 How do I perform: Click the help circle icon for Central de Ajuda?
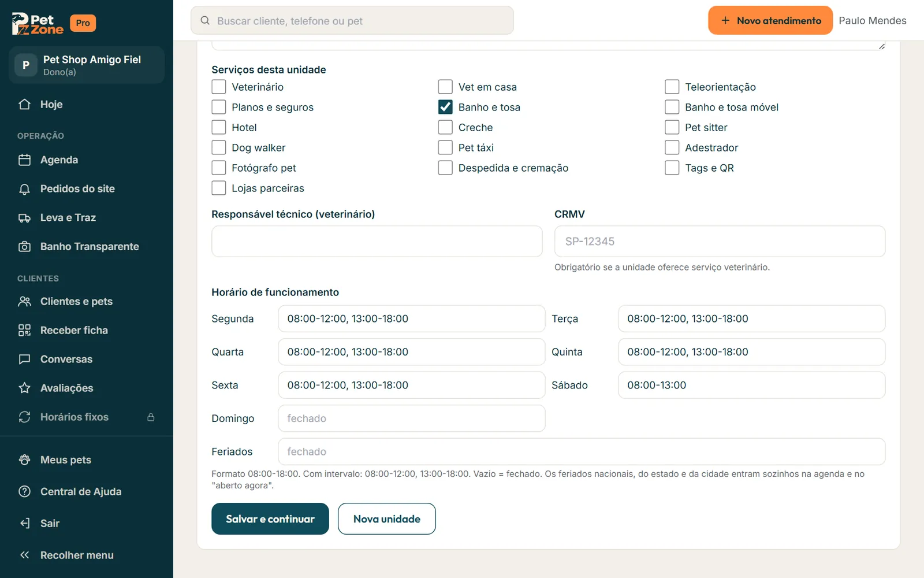pos(24,492)
